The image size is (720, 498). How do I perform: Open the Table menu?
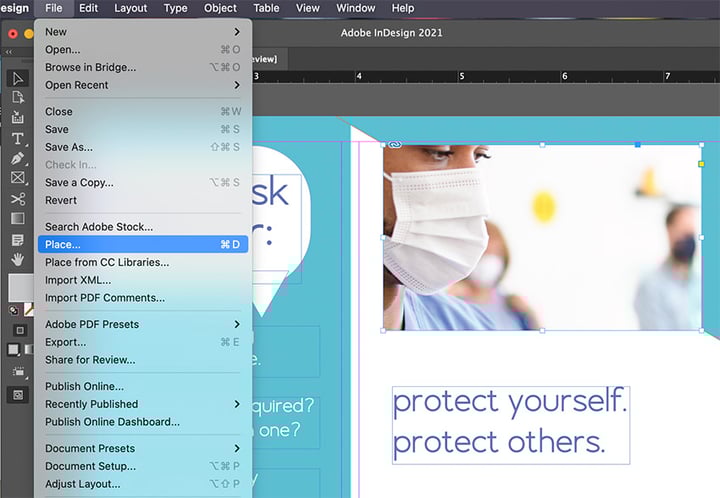[x=266, y=8]
